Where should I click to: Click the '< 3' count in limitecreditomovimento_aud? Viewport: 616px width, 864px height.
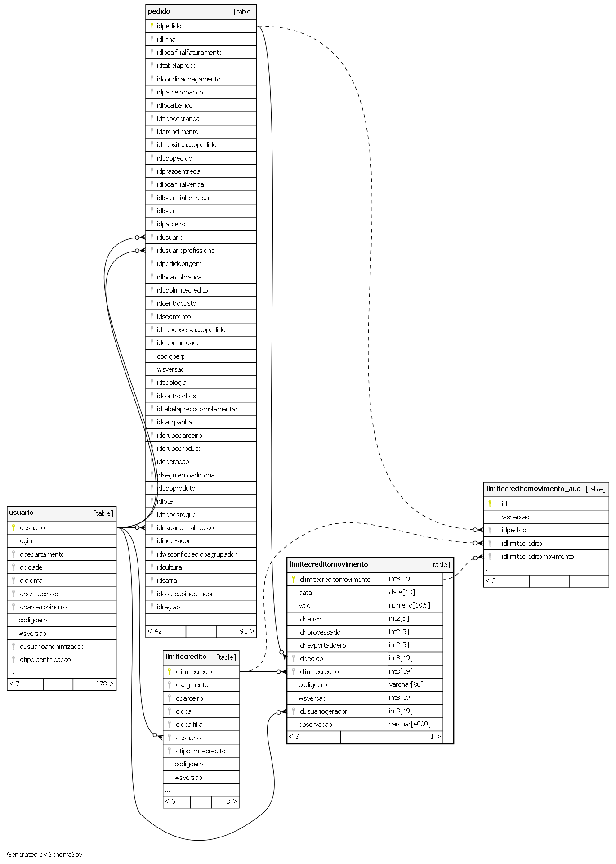click(x=507, y=581)
